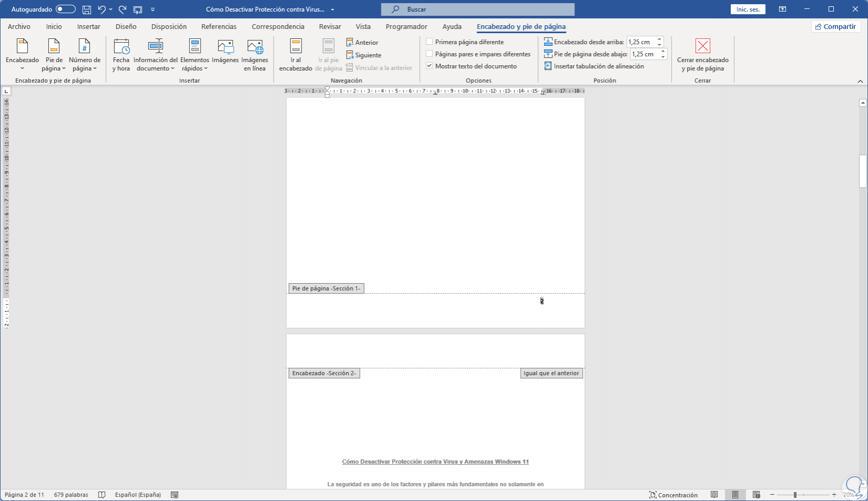Open the Información del documento menu

155,55
